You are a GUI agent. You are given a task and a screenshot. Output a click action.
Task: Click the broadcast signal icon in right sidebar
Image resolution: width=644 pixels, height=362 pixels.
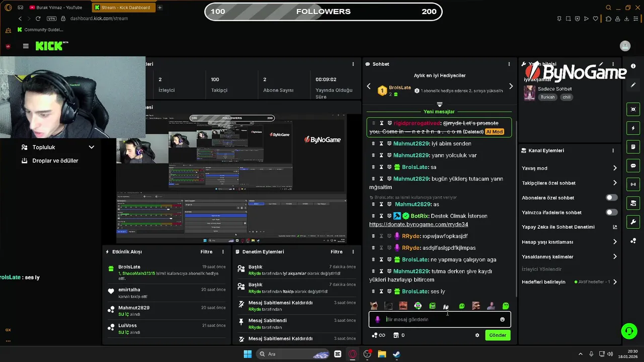(x=633, y=184)
